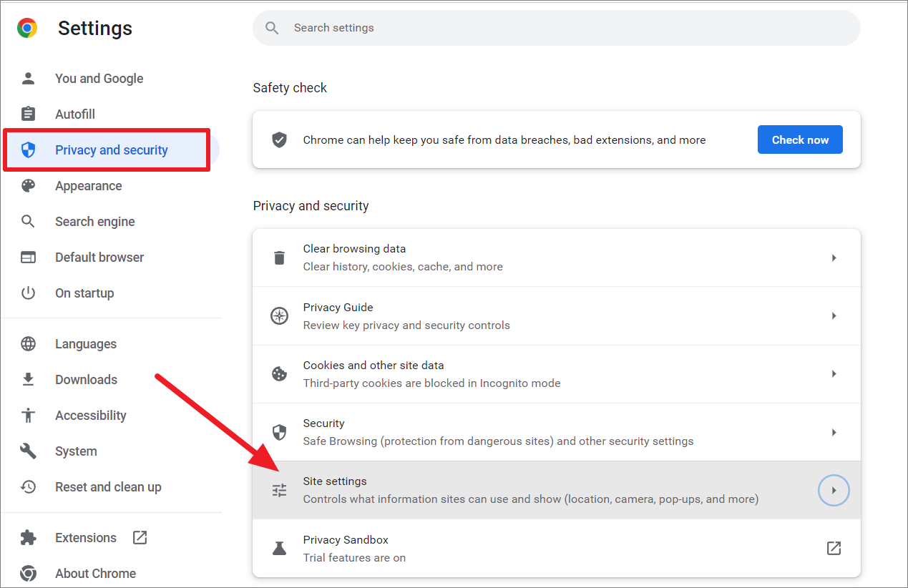Open Accessibility settings section
Image resolution: width=908 pixels, height=588 pixels.
(91, 415)
